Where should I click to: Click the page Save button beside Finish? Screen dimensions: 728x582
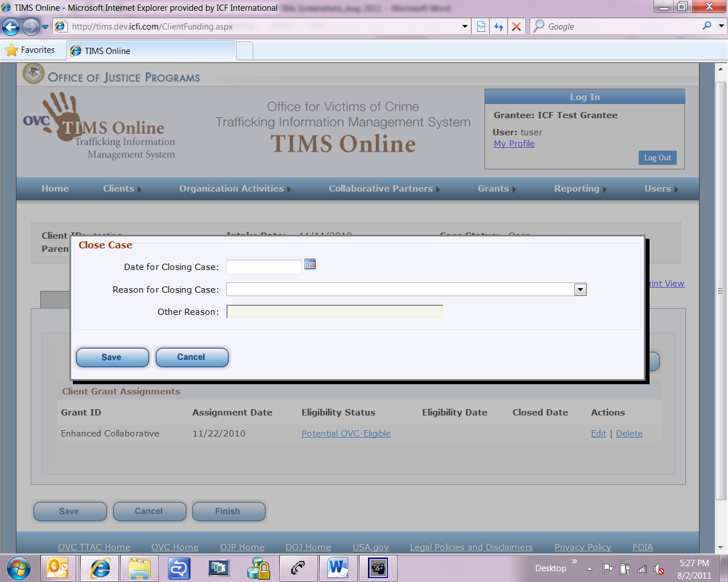click(x=69, y=511)
